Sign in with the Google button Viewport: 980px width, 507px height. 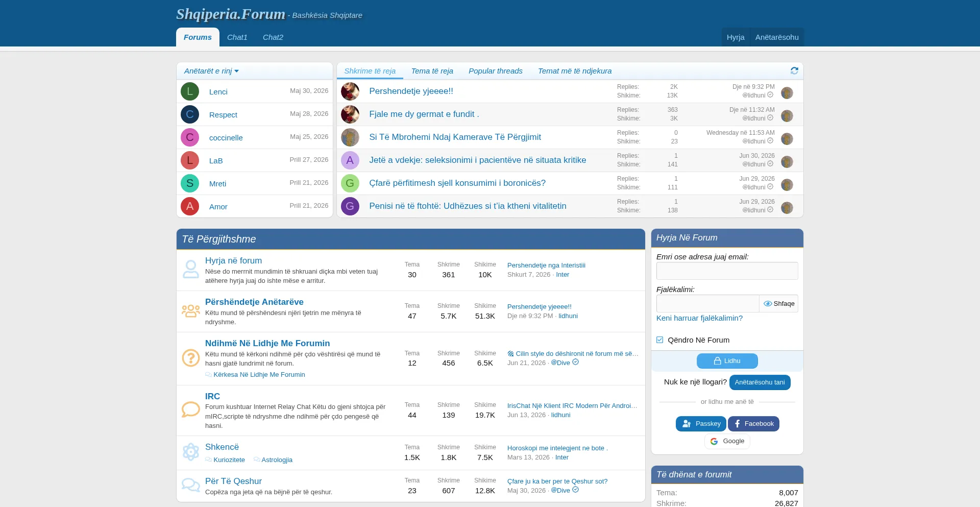(x=727, y=441)
